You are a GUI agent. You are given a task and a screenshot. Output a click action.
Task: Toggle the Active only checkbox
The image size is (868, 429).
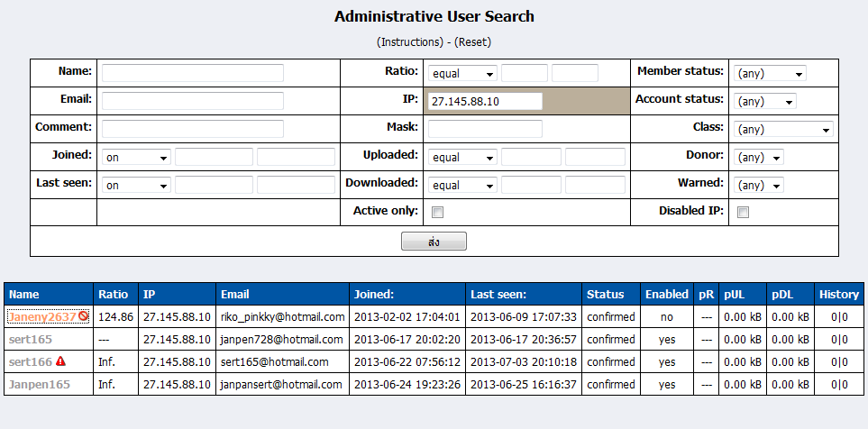437,212
